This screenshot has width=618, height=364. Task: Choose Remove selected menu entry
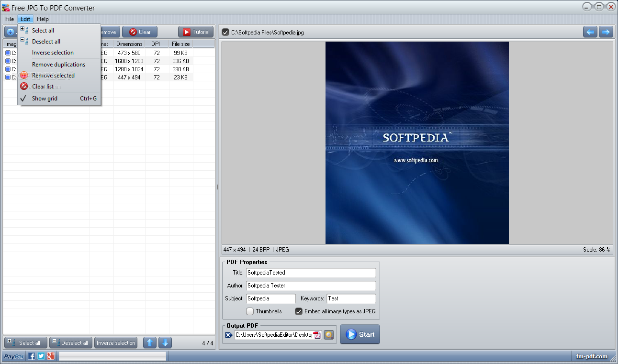(x=59, y=76)
